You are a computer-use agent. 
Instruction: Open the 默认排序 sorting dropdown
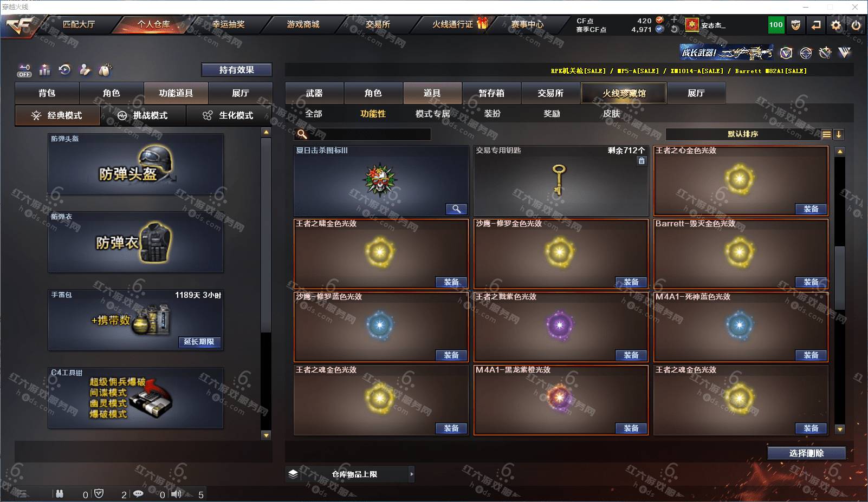[x=743, y=134]
